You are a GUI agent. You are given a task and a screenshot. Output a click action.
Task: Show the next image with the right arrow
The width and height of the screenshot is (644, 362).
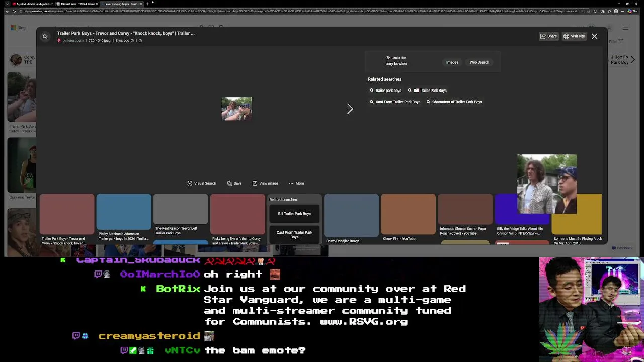pyautogui.click(x=350, y=108)
